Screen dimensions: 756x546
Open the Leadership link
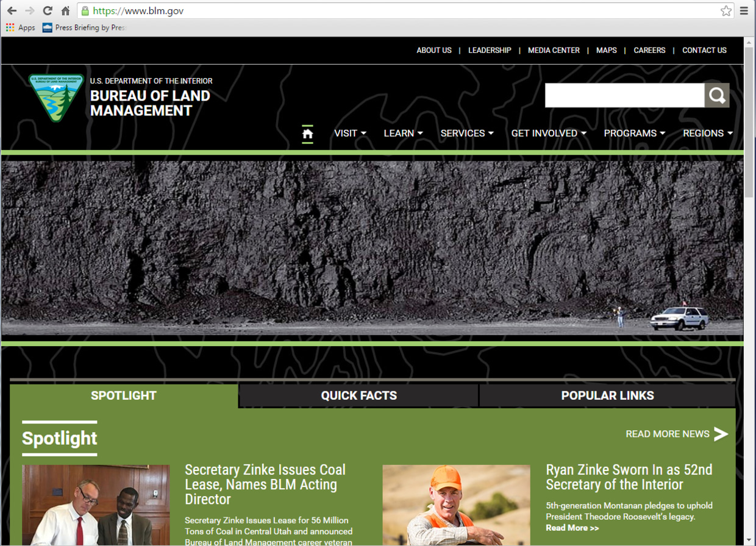click(x=490, y=51)
